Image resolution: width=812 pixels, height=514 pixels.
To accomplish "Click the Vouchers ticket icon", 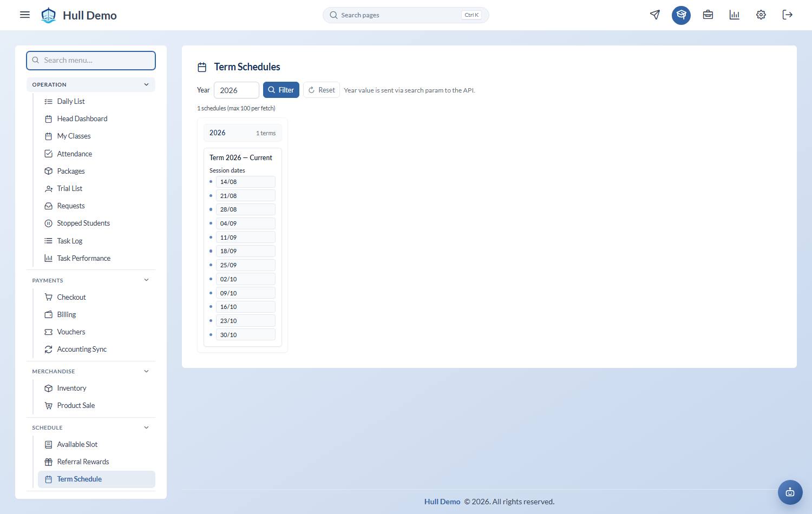I will (48, 332).
